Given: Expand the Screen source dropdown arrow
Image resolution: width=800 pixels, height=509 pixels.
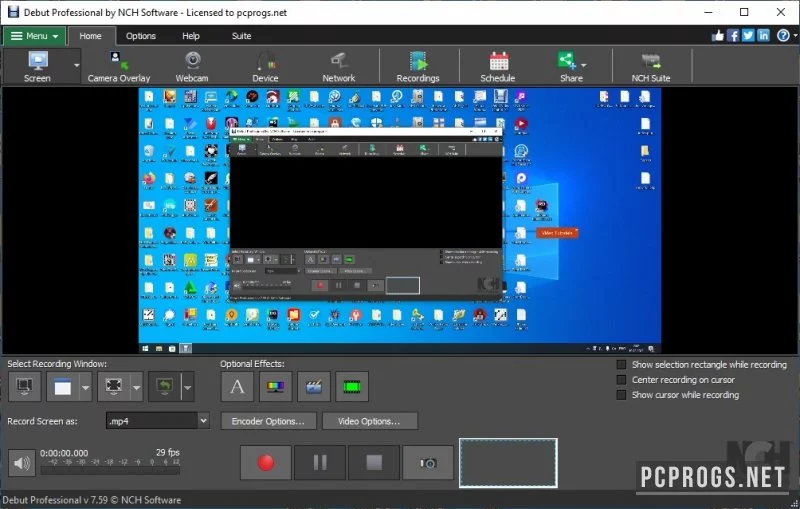Looking at the screenshot, I should [x=77, y=65].
